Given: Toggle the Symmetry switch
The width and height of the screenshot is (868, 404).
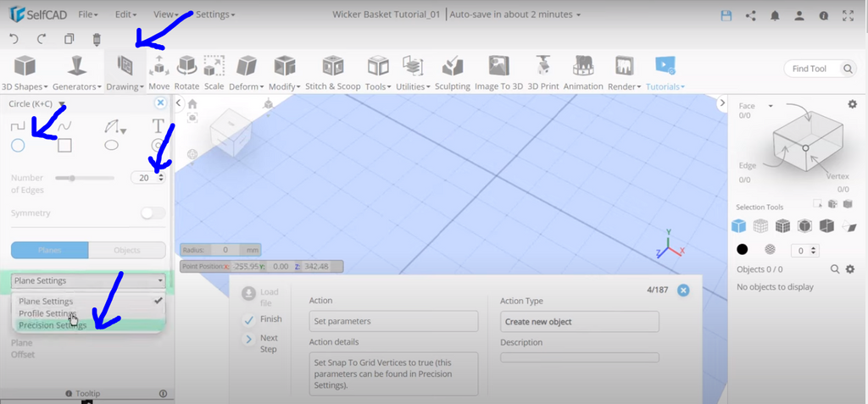Looking at the screenshot, I should (153, 213).
